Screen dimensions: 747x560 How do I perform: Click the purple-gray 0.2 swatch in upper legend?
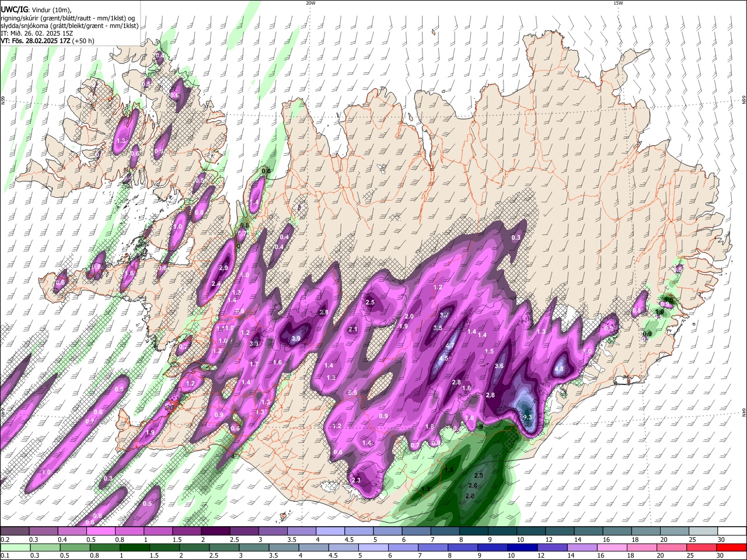[15, 531]
